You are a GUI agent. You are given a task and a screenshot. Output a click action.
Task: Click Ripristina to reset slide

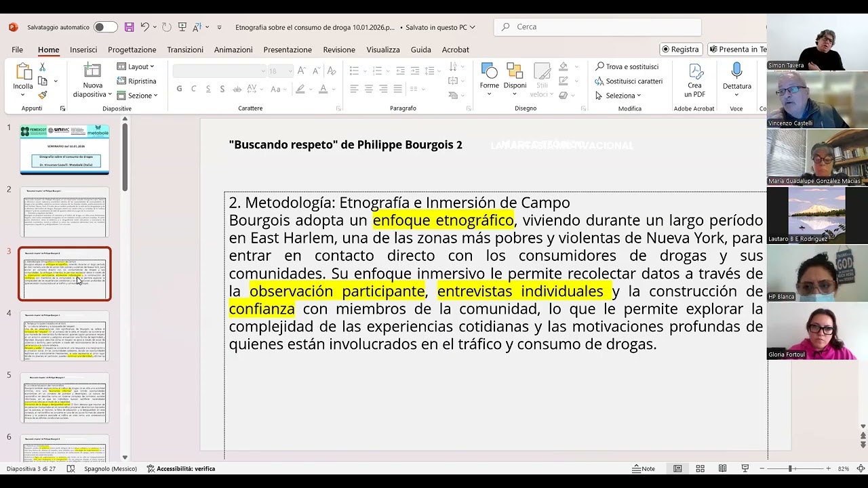(x=137, y=81)
